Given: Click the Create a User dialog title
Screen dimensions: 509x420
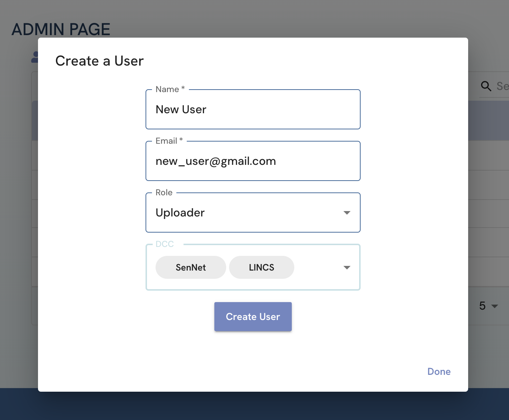Looking at the screenshot, I should (99, 61).
